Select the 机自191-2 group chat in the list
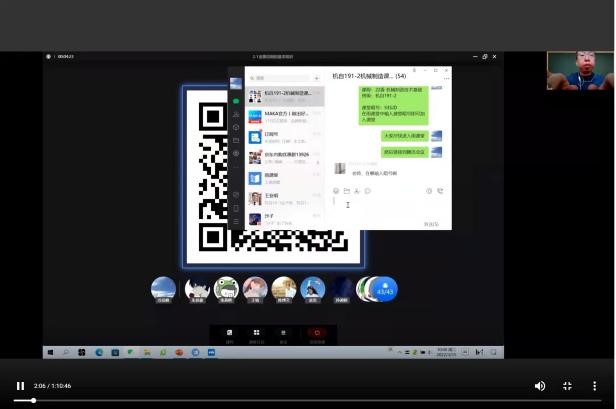Viewport: 616px width, 409px height. pos(285,96)
